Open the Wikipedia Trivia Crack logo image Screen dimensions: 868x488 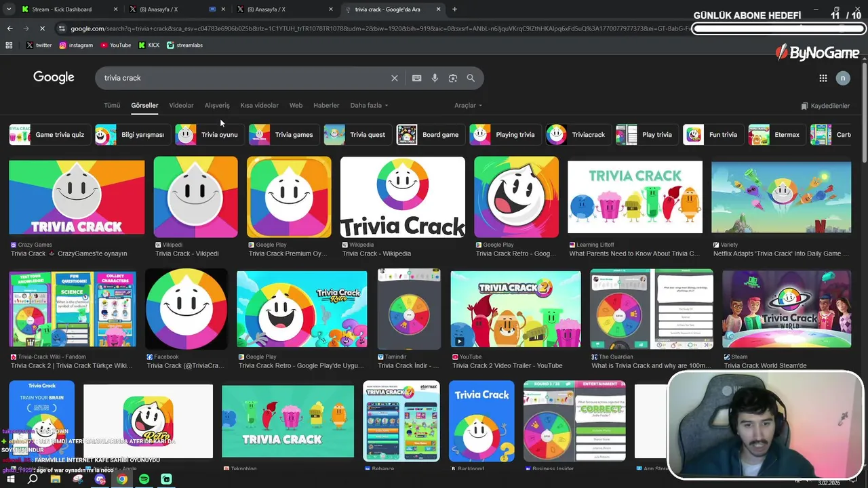(403, 197)
